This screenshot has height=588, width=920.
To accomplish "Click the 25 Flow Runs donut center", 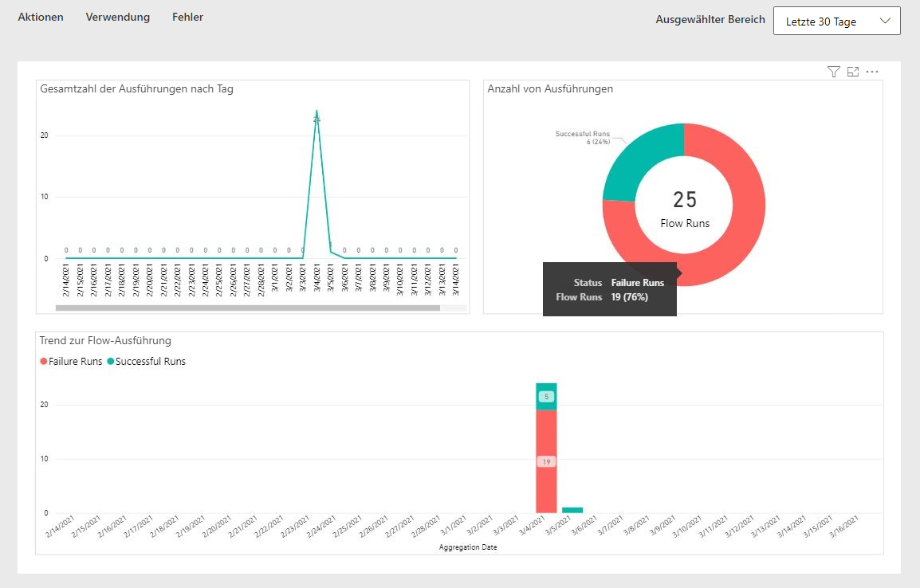I will (684, 207).
